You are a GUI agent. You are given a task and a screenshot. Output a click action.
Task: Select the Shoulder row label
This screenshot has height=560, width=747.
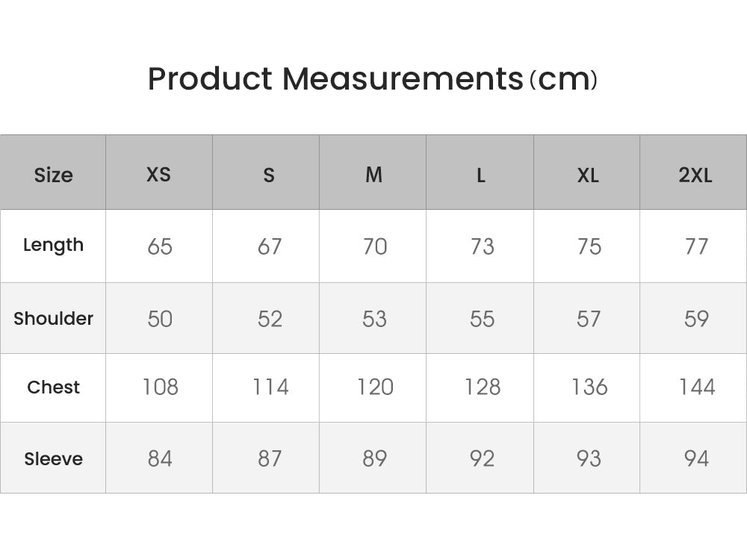(x=53, y=318)
